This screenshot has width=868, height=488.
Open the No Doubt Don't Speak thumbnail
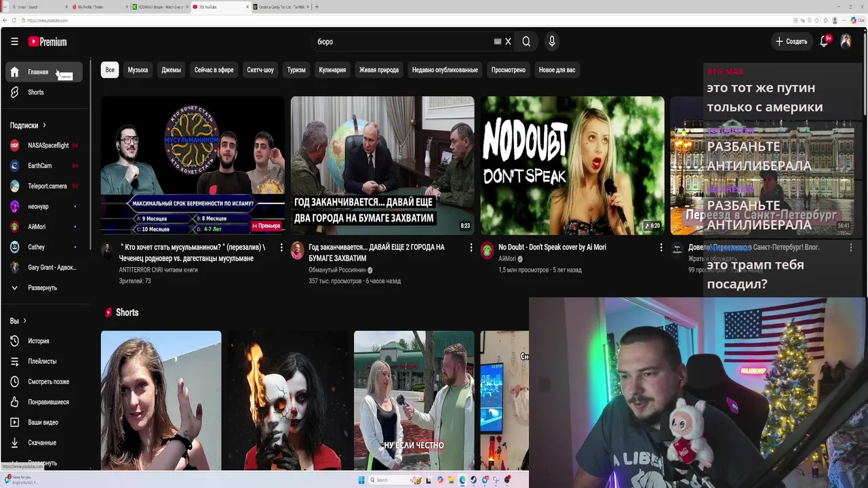tap(572, 165)
